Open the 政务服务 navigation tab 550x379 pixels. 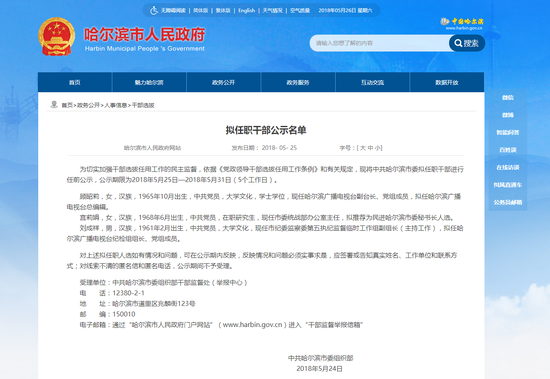point(298,82)
